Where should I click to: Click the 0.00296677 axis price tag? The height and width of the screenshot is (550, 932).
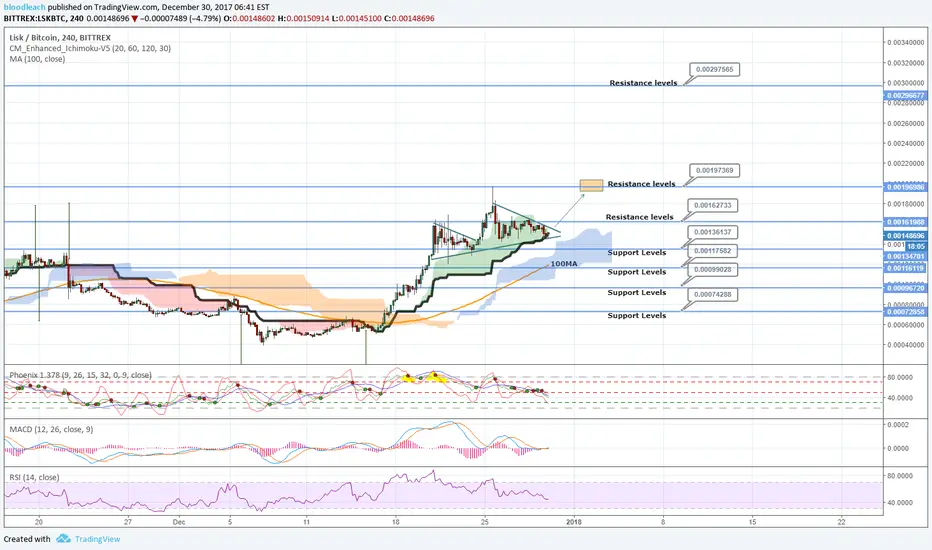pos(905,95)
